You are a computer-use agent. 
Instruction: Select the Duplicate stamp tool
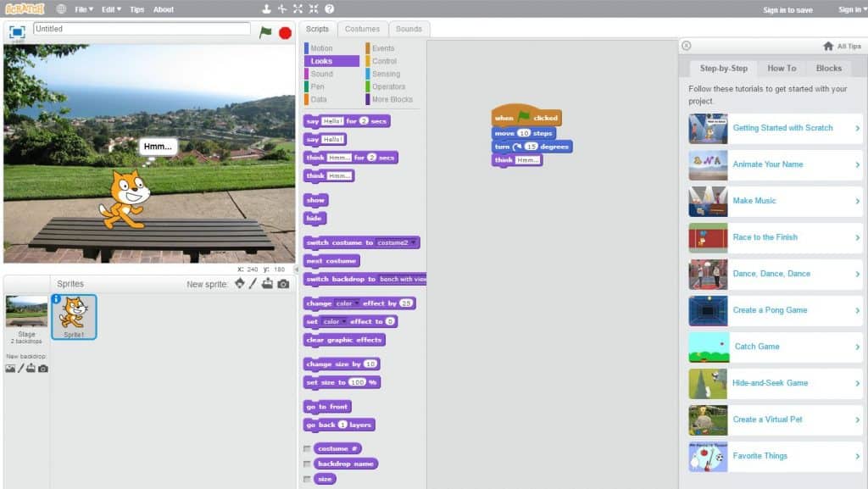pos(266,8)
